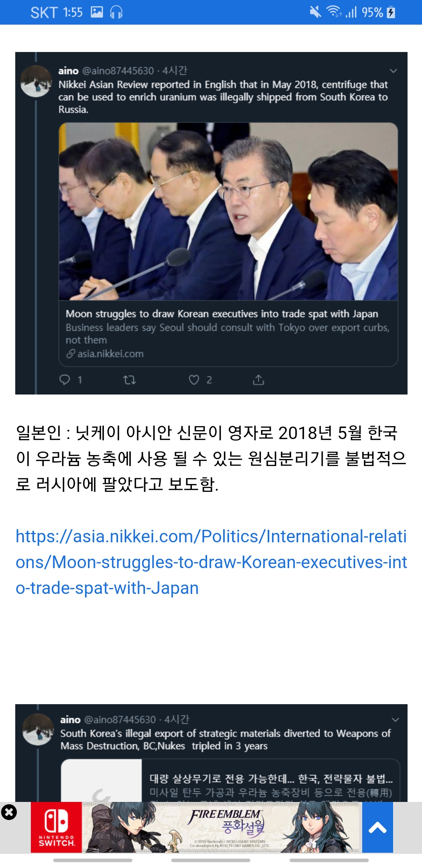Tap the retweet icon on first tweet
This screenshot has width=422, height=868.
click(x=129, y=380)
